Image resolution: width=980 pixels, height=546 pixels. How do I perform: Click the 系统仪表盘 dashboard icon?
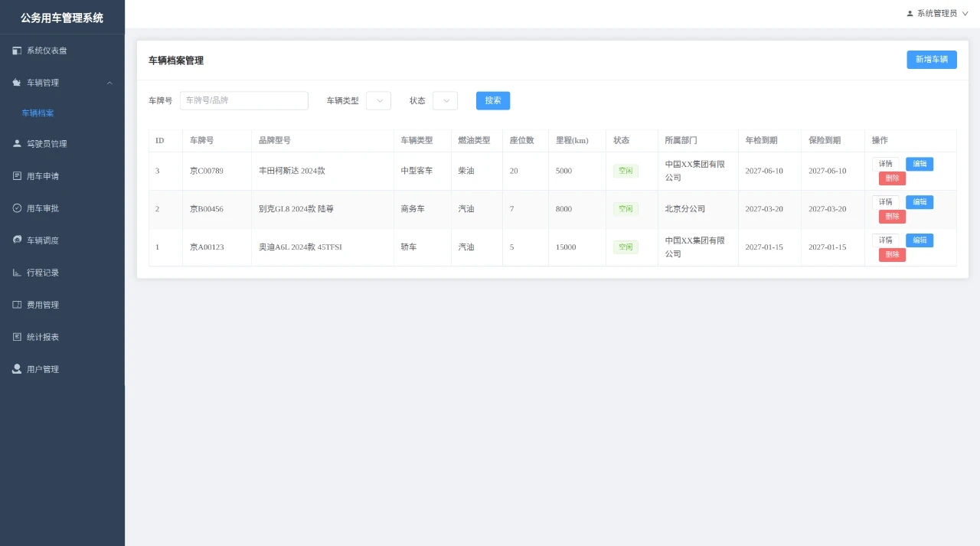[17, 51]
